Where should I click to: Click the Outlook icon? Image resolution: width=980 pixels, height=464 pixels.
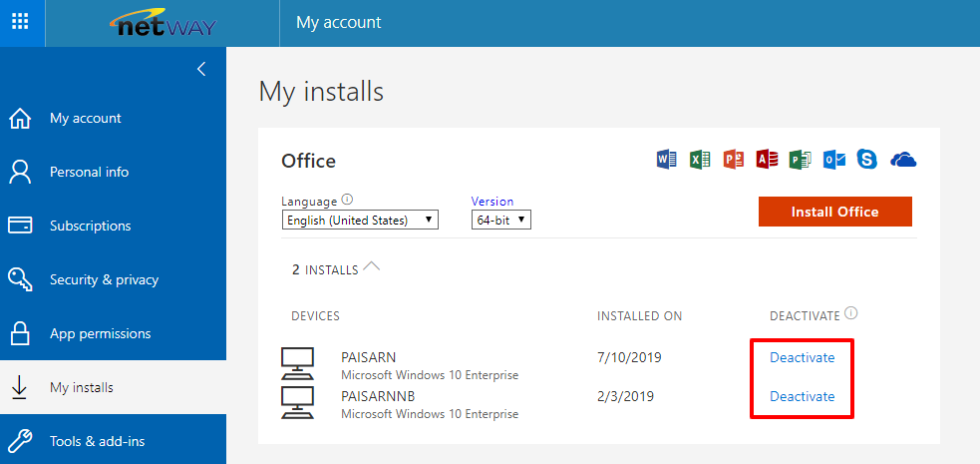point(833,160)
